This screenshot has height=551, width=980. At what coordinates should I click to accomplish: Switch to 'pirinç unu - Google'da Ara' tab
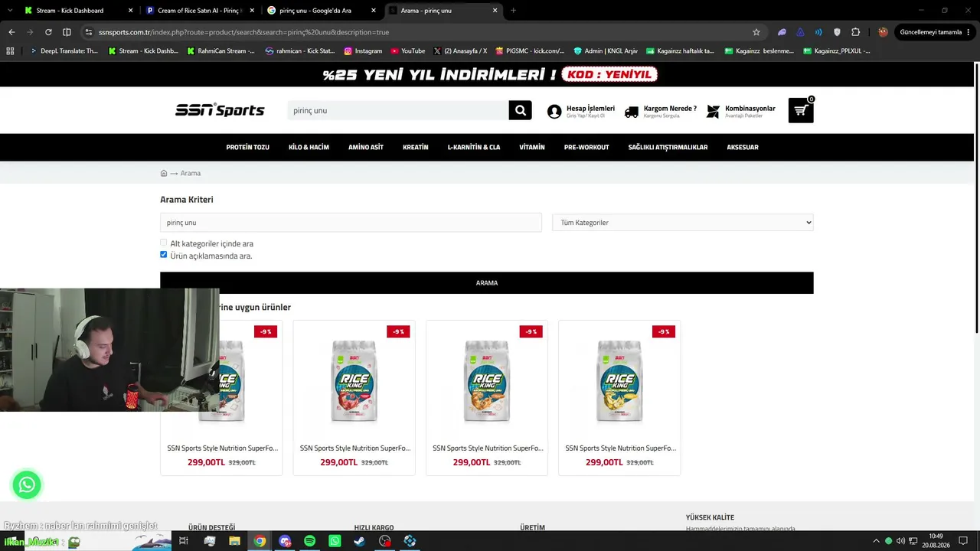coord(321,11)
